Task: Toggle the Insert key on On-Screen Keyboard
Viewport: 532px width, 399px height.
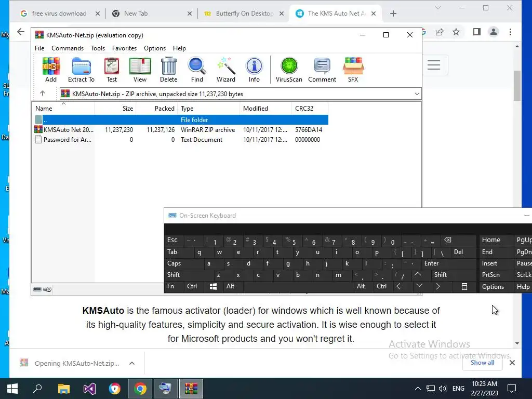Action: [495, 263]
